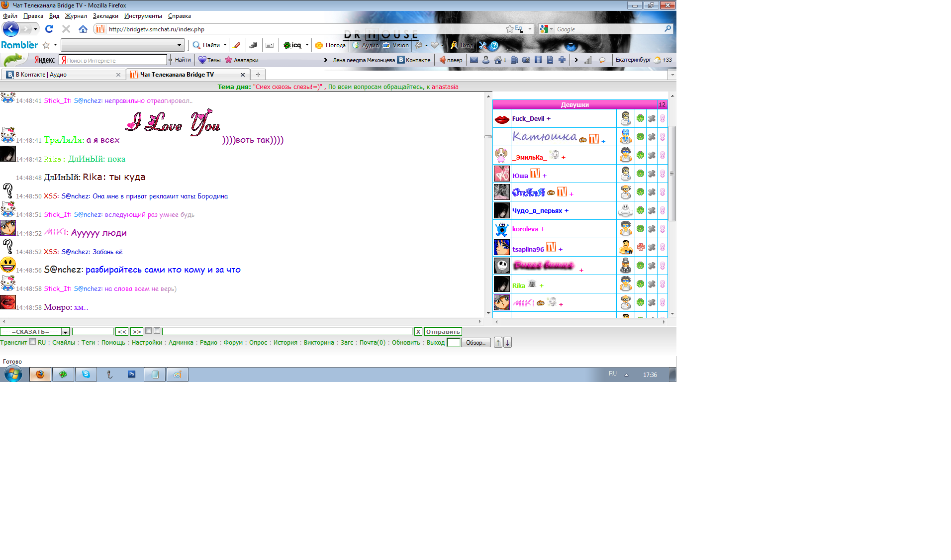Image resolution: width=951 pixels, height=560 pixels.
Task: Click the up arrow button beside Обзор
Action: [498, 343]
